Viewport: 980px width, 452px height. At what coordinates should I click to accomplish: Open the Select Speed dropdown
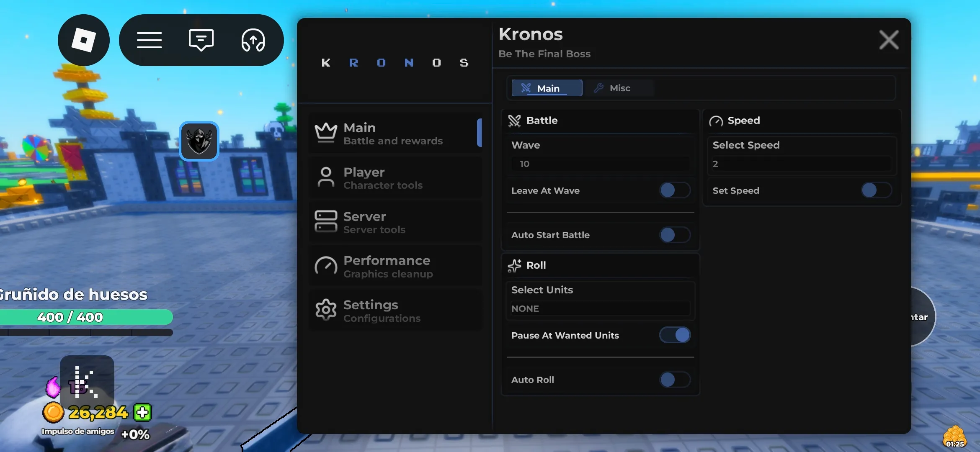click(x=802, y=164)
